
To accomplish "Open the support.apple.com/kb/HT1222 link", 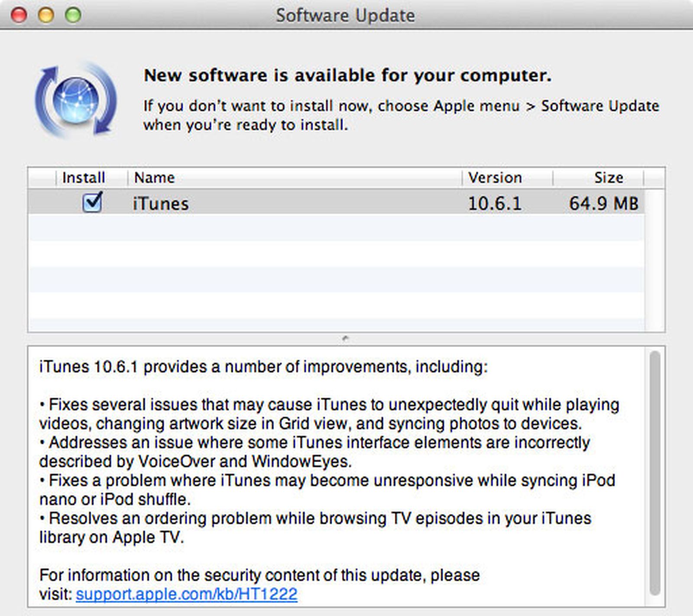I will (187, 594).
